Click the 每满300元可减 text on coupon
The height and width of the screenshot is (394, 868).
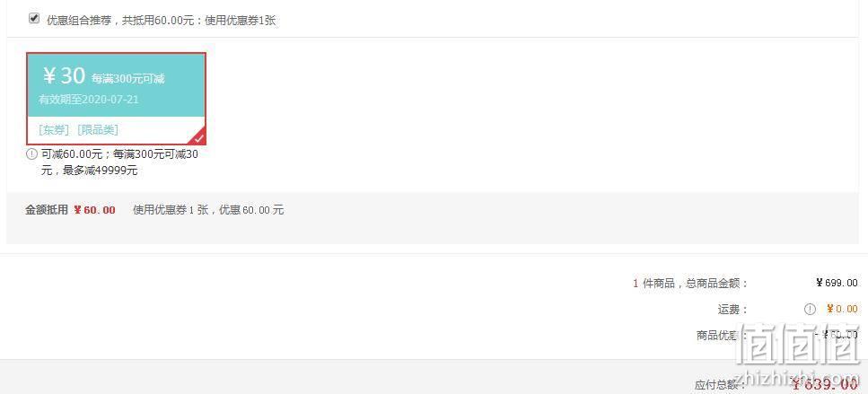[127, 79]
